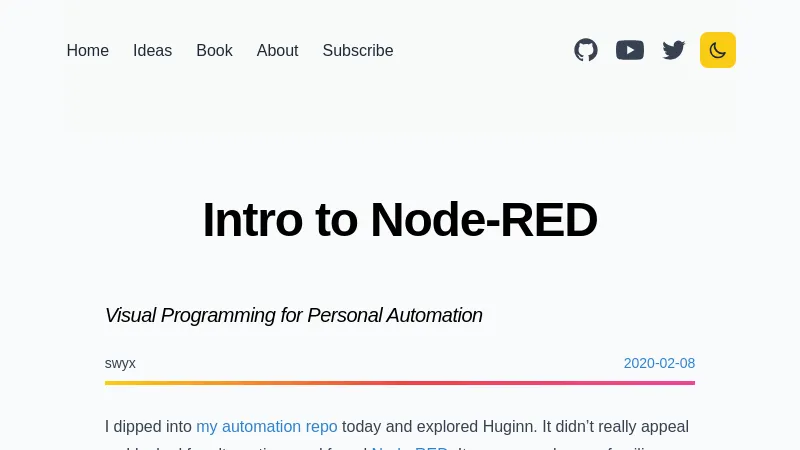The height and width of the screenshot is (450, 800).
Task: Click the 2020-02-08 date link
Action: point(659,363)
